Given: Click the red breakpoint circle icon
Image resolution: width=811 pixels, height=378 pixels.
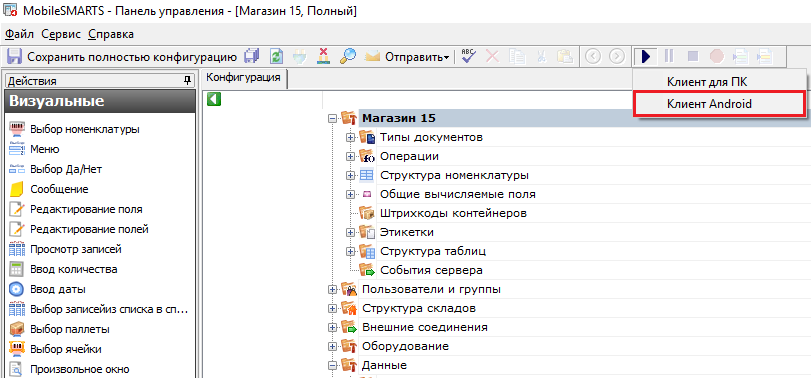Looking at the screenshot, I should 716,56.
